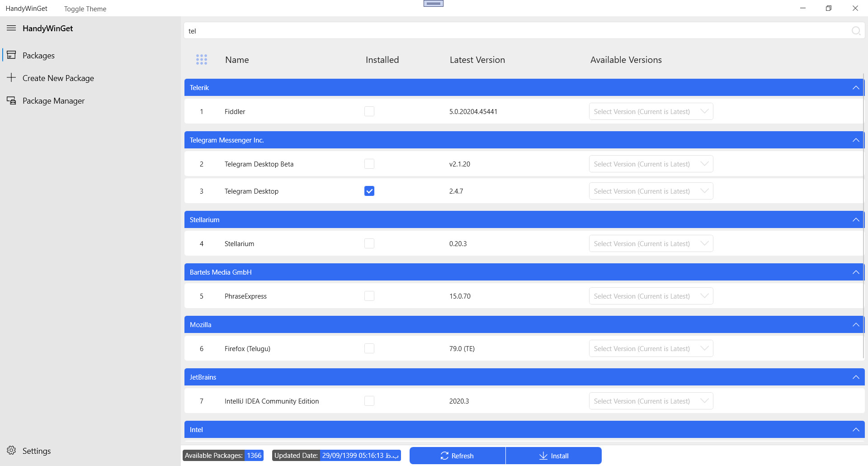The width and height of the screenshot is (868, 466).
Task: Open version dropdown for Stellarium
Action: 651,243
